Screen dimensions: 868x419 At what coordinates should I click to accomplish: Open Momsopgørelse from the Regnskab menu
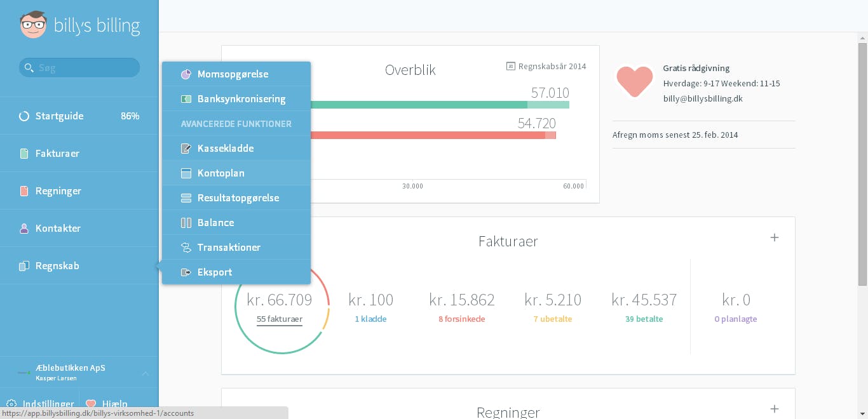tap(236, 74)
